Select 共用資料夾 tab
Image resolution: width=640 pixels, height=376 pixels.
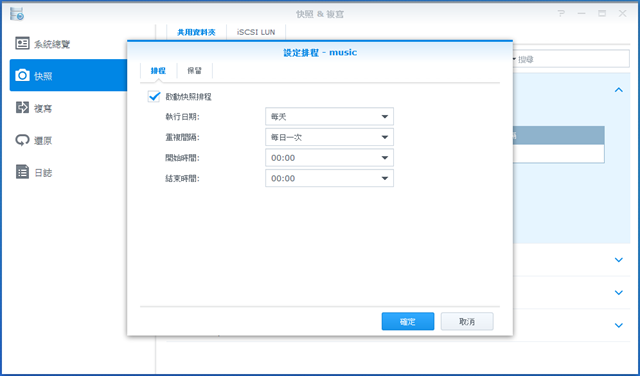click(196, 32)
